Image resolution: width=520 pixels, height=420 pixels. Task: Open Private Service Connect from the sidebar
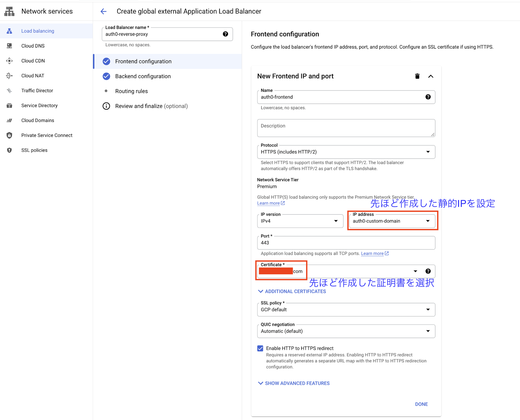[x=47, y=135]
